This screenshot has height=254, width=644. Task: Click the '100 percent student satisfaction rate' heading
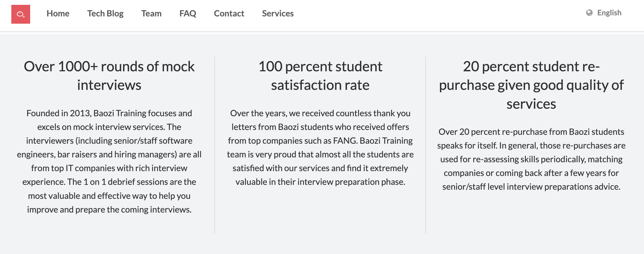tap(320, 76)
